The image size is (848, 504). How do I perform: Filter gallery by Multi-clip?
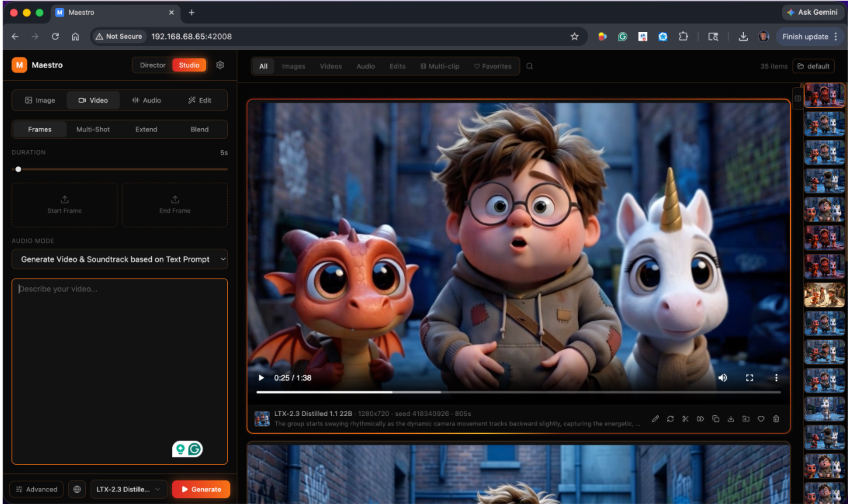(440, 66)
